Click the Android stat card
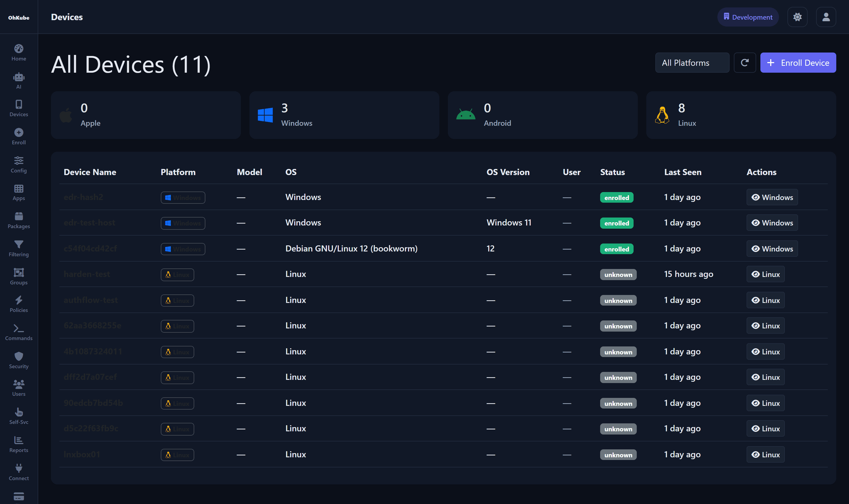849x504 pixels. pos(542,115)
